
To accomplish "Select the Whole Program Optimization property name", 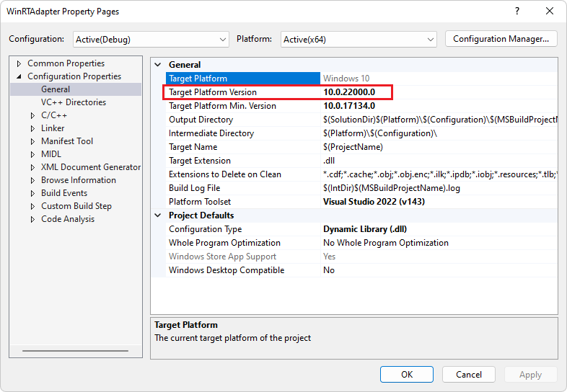I will click(224, 243).
